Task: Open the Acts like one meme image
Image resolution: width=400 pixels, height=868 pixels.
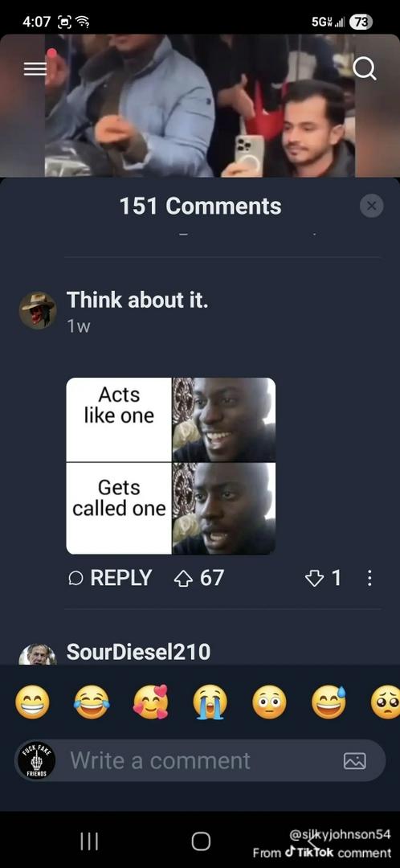Action: point(171,465)
